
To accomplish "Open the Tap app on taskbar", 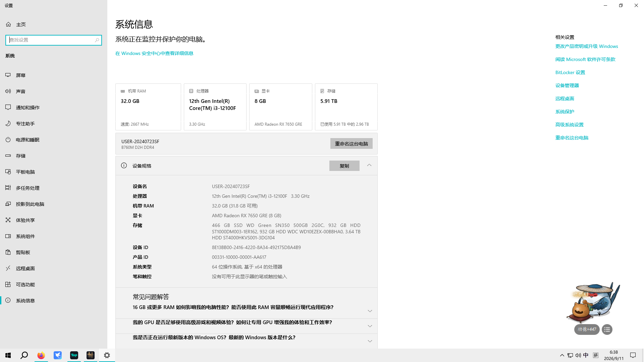I will [74, 355].
